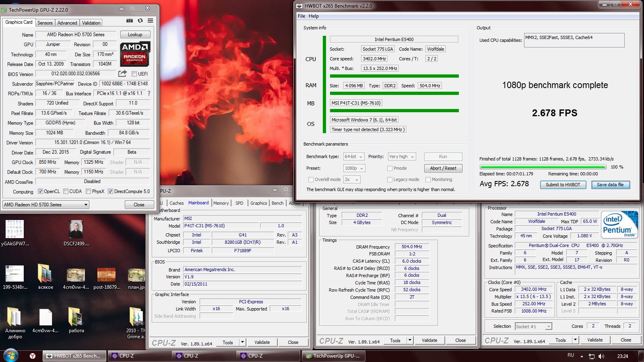
Task: Enable Legacy mode checkbox
Action: [390, 179]
